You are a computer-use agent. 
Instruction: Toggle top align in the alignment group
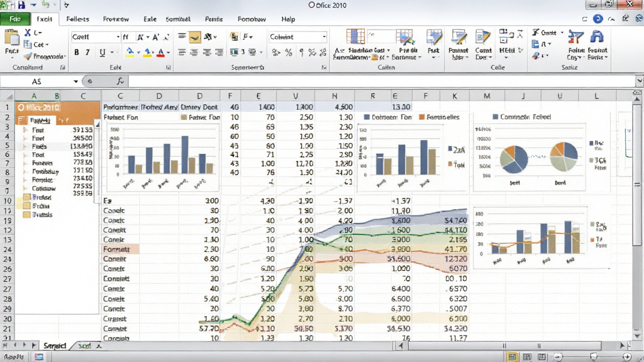(182, 36)
